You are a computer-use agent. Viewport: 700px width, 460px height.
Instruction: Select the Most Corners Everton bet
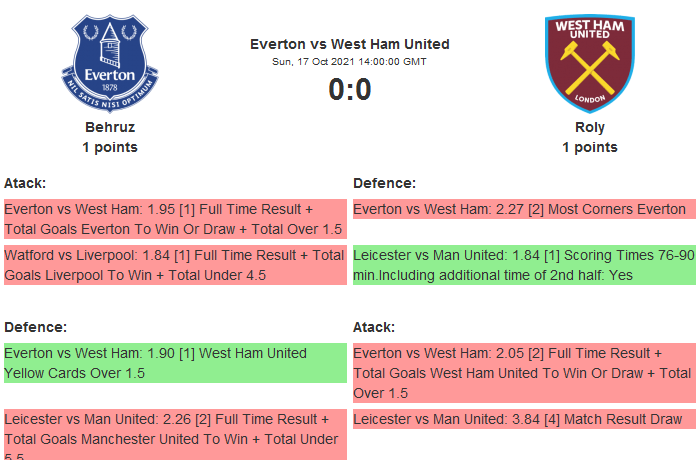coord(521,209)
